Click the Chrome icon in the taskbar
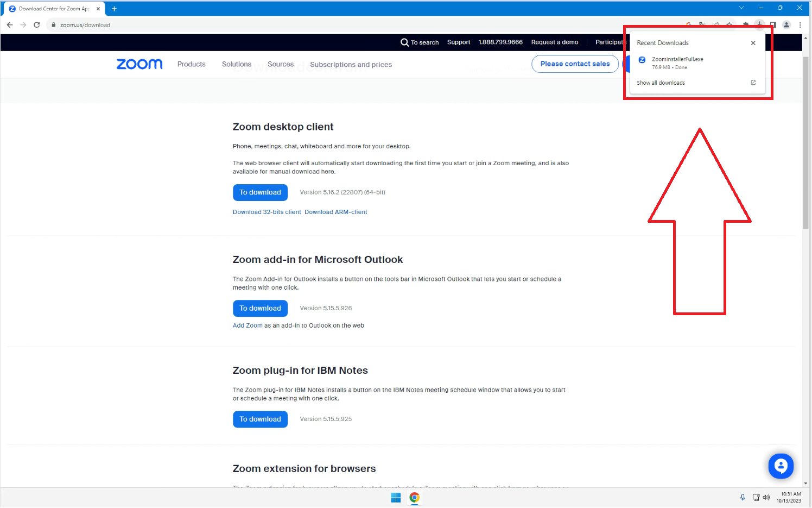The image size is (812, 508). [x=415, y=498]
